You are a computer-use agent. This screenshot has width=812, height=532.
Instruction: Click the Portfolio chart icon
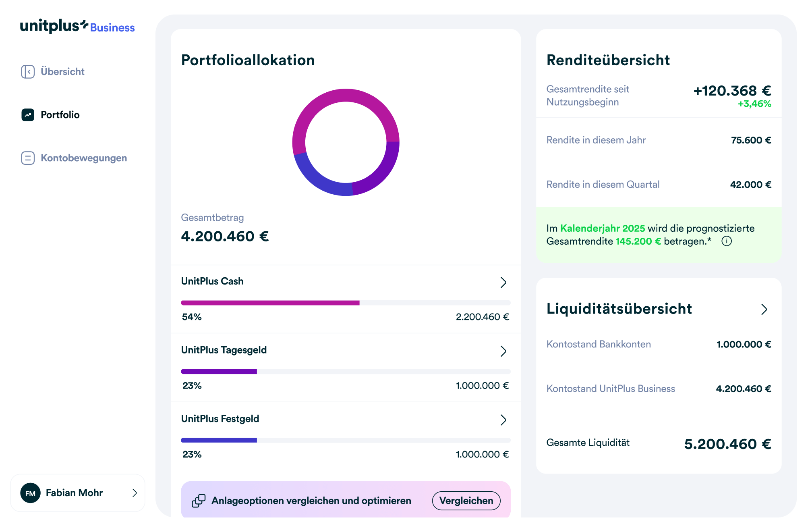pos(28,115)
